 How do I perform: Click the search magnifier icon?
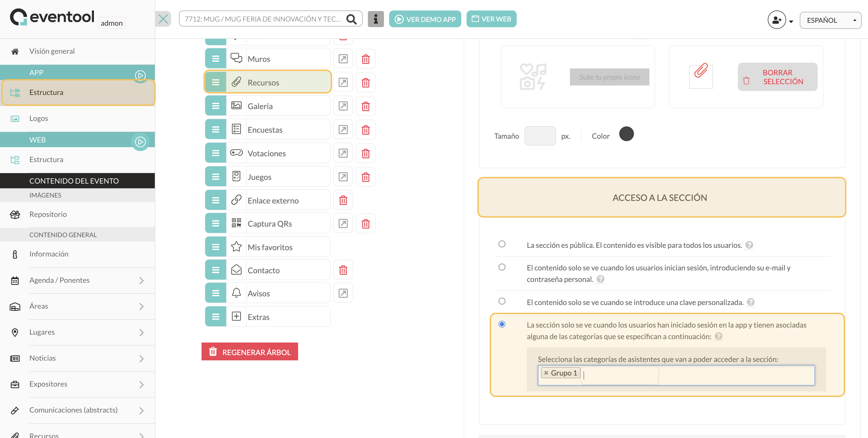(x=351, y=19)
